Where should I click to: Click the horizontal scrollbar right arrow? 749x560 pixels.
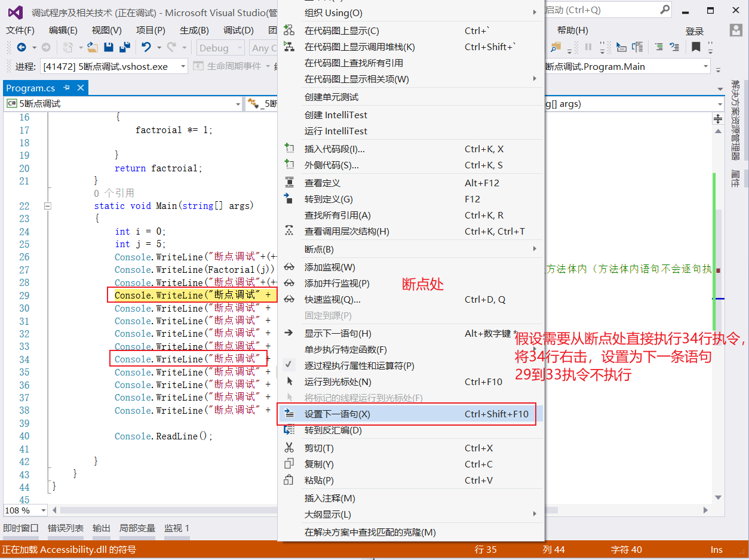coord(705,510)
